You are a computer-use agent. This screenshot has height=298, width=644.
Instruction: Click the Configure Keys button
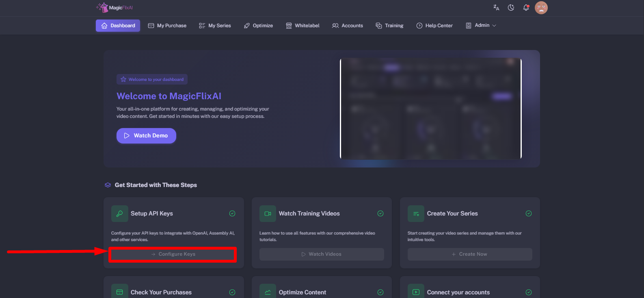[173, 254]
